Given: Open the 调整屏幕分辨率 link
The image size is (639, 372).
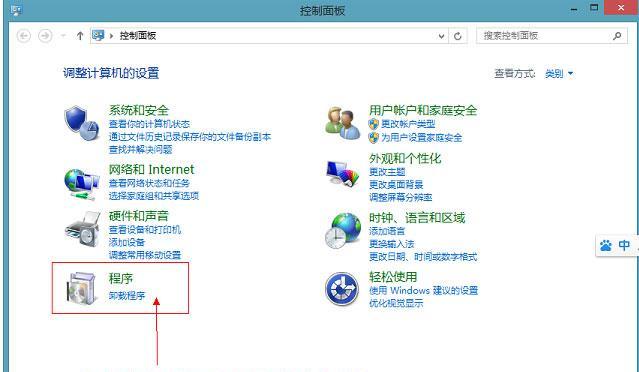Looking at the screenshot, I should pos(401,198).
